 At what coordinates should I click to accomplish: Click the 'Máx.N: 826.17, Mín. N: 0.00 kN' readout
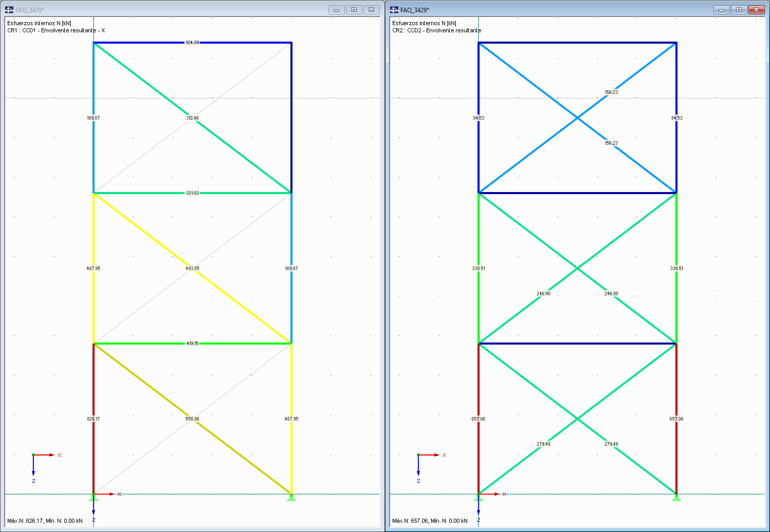pos(45,521)
